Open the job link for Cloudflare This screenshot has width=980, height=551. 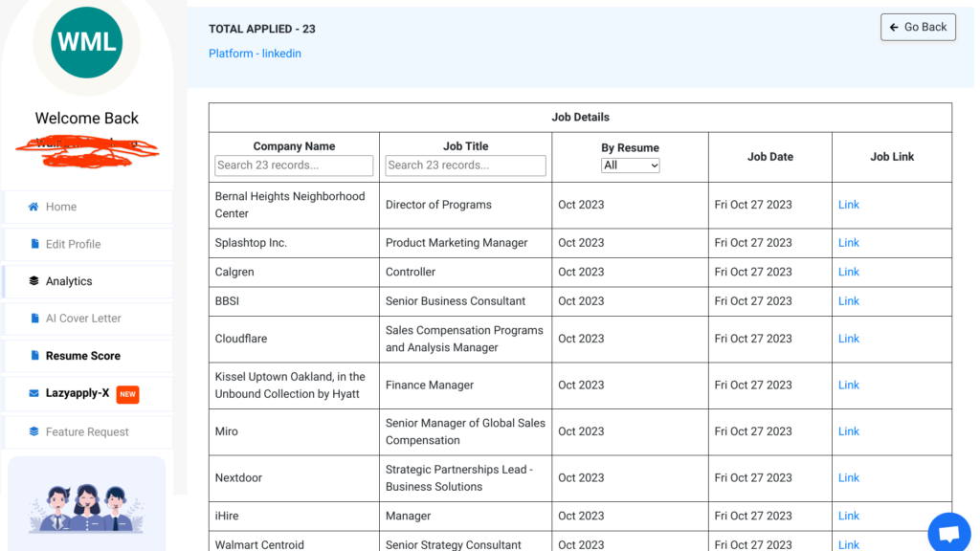coord(849,339)
